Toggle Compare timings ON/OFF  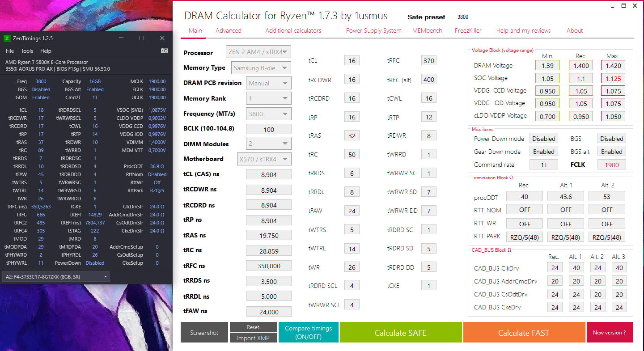[x=308, y=332]
